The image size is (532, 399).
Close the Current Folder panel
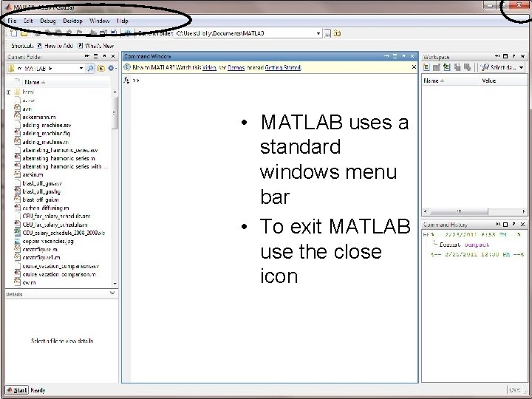pyautogui.click(x=113, y=56)
